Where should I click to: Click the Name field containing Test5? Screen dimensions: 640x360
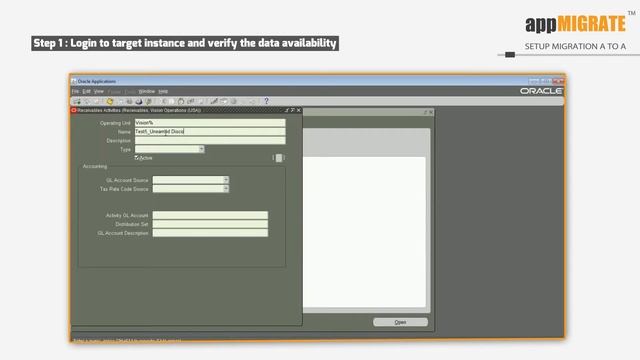tap(210, 131)
